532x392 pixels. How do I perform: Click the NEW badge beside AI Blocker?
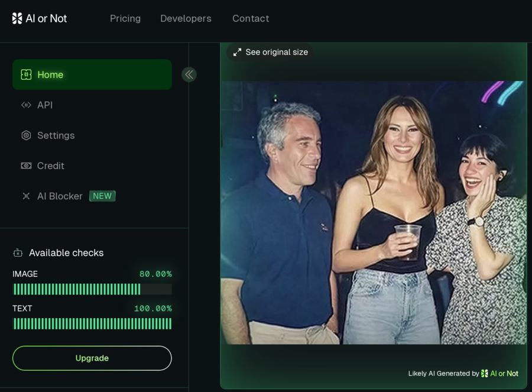[102, 196]
